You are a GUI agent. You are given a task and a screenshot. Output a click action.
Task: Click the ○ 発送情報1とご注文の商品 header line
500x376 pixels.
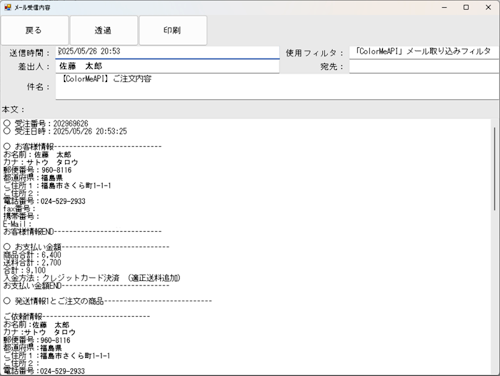[108, 301]
